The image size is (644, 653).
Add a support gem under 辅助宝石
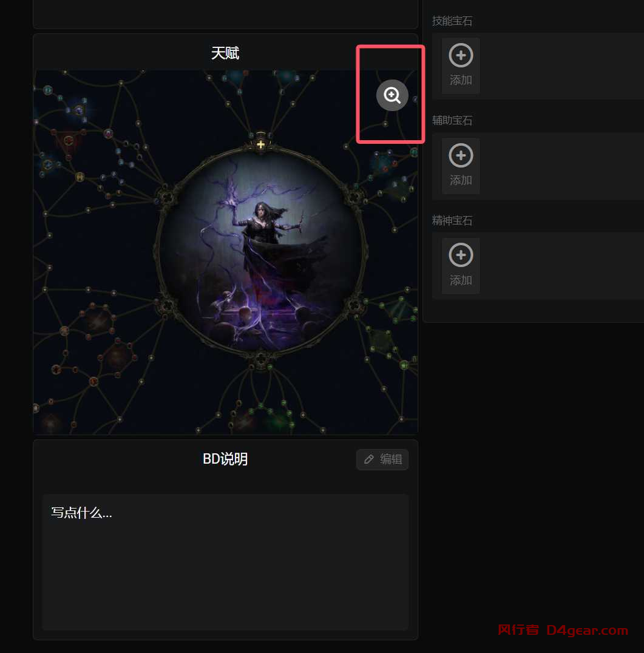click(x=461, y=166)
